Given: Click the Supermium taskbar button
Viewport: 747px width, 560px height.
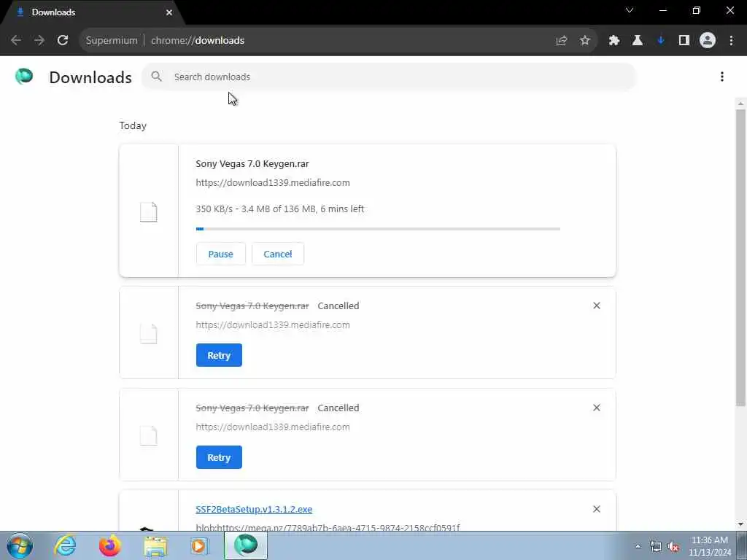Looking at the screenshot, I should coord(246,545).
